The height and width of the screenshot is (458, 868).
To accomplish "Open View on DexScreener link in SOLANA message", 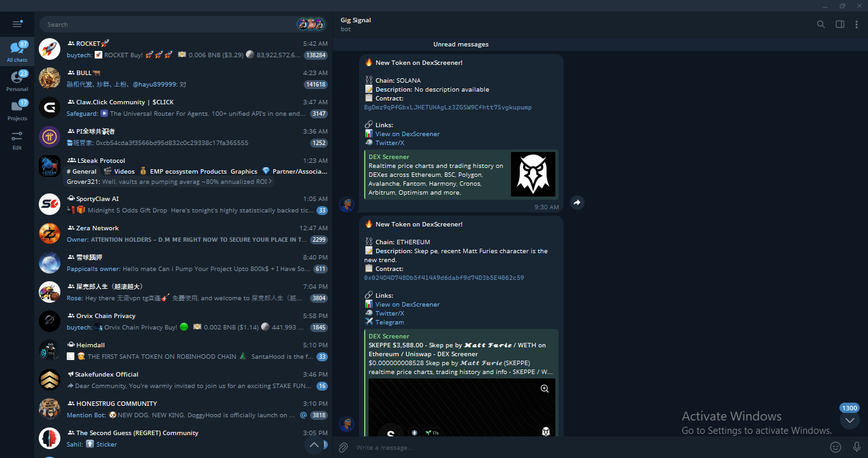I will tap(407, 134).
